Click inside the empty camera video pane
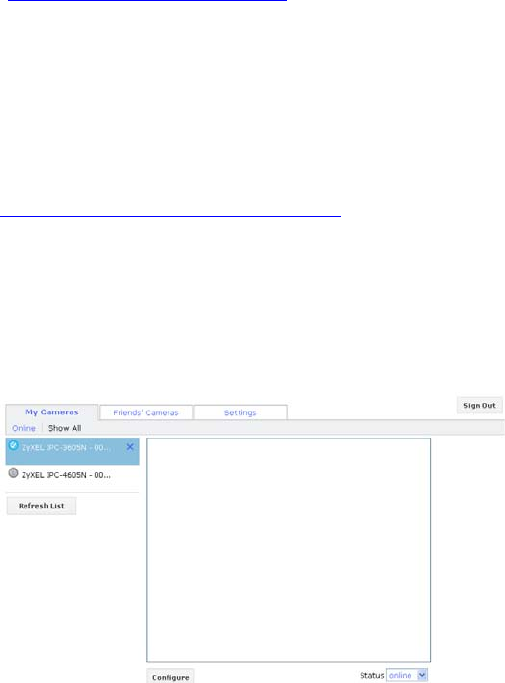505x683 pixels. (288, 550)
